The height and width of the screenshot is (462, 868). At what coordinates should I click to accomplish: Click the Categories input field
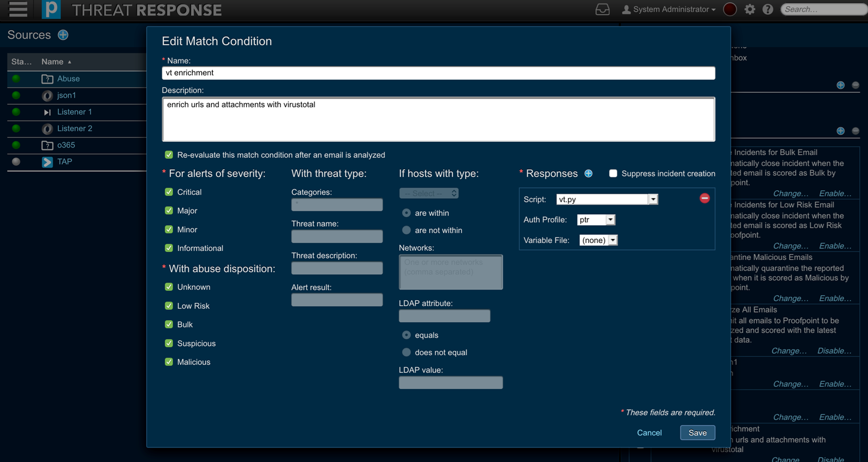pyautogui.click(x=337, y=205)
